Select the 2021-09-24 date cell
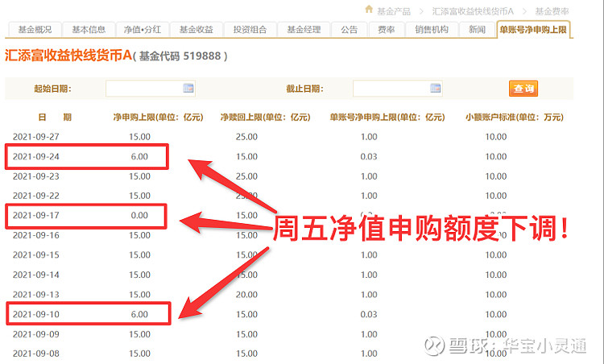Image resolution: width=604 pixels, height=364 pixels. click(35, 157)
